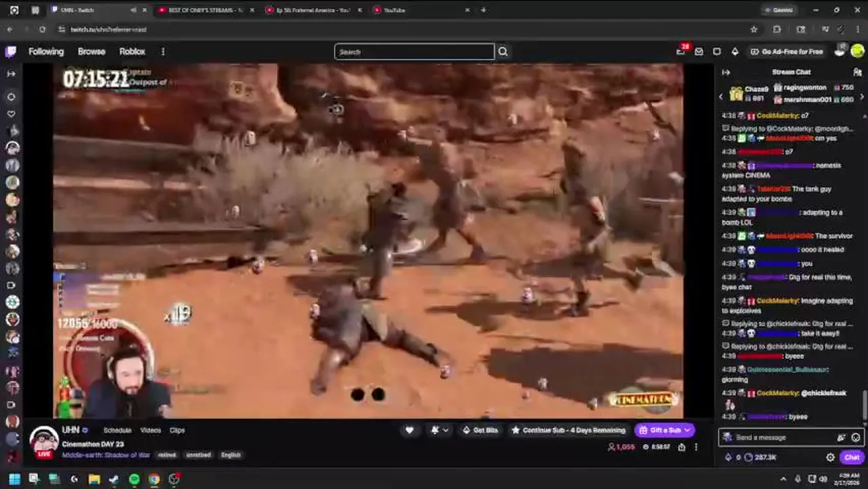Screen dimensions: 868x489
Task: Click the address bar URL
Action: [109, 29]
